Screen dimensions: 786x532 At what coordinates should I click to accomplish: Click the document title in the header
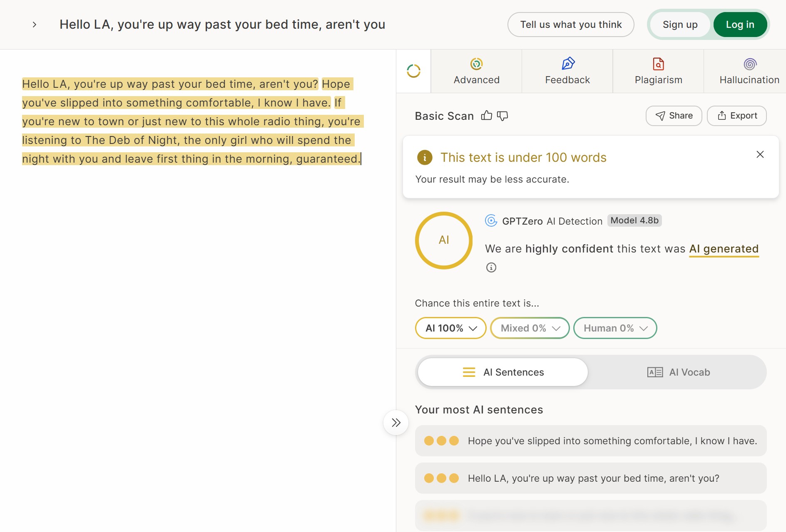click(x=222, y=25)
